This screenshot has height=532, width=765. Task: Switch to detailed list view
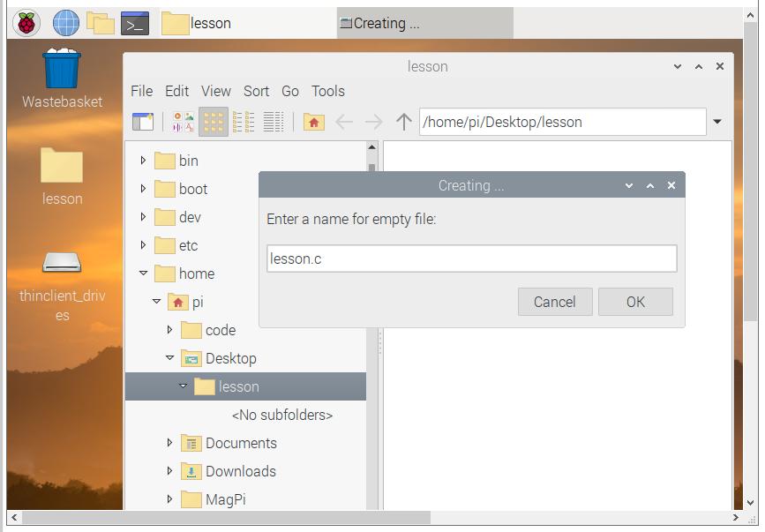point(274,122)
